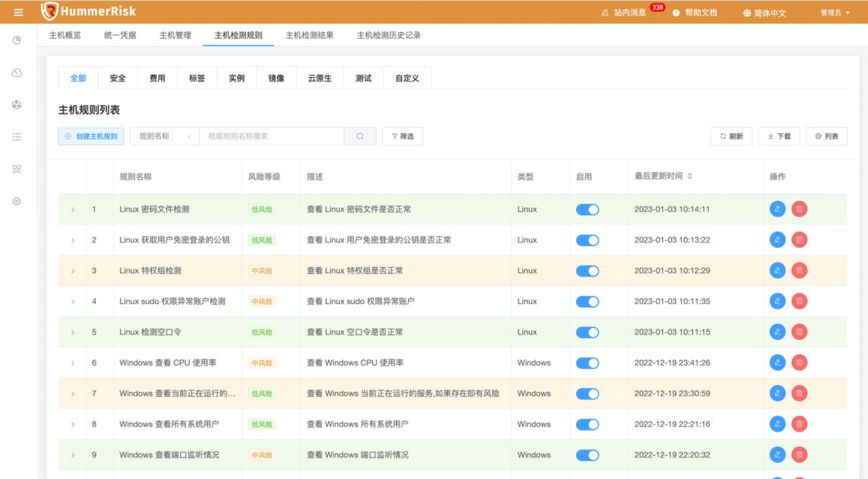Toggle the hamburger menu icon
This screenshot has height=479, width=868.
point(18,12)
